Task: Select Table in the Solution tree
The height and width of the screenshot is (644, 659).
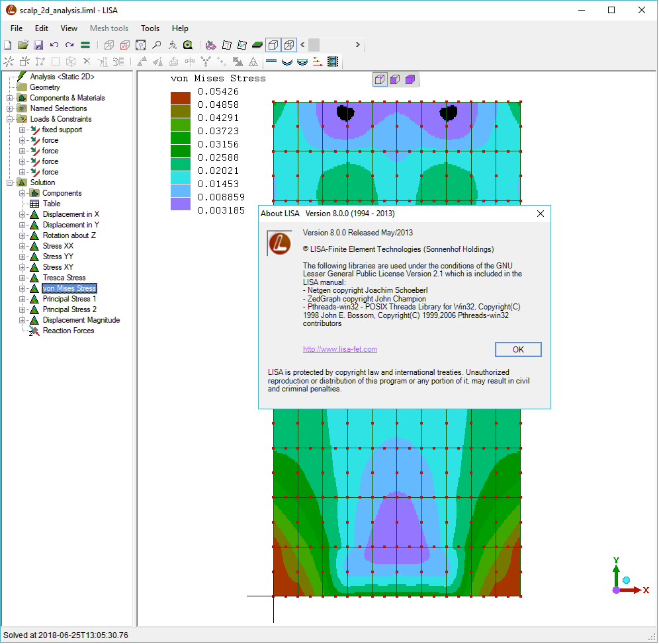Action: 52,204
